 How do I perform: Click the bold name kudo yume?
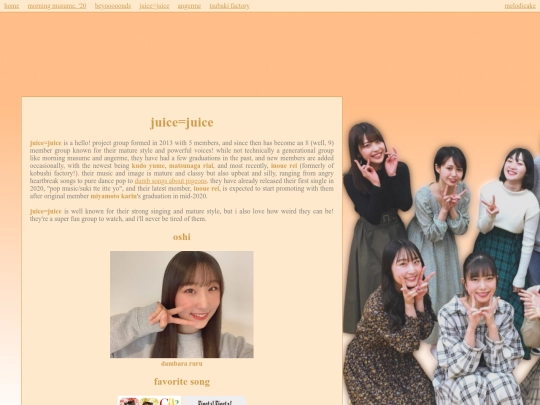coord(148,166)
